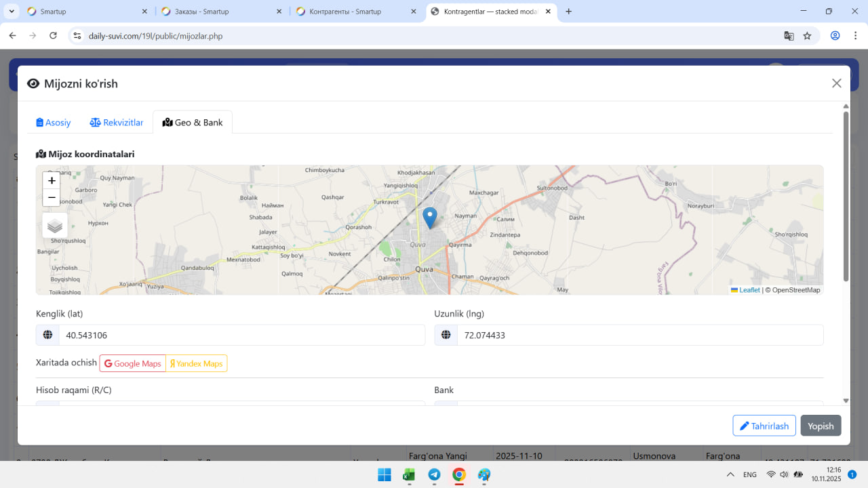Select the Geo & Bank tab
868x488 pixels.
(193, 123)
